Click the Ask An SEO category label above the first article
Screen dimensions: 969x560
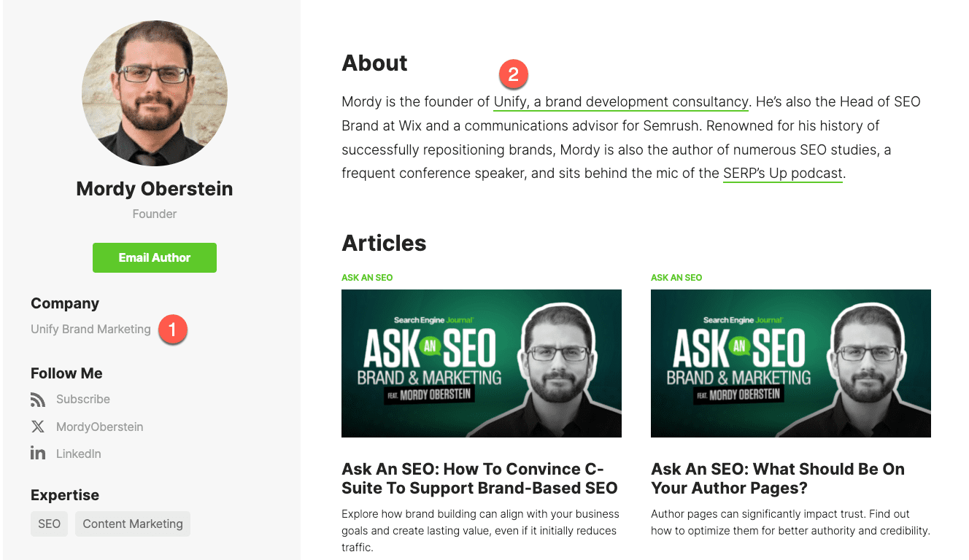tap(367, 278)
